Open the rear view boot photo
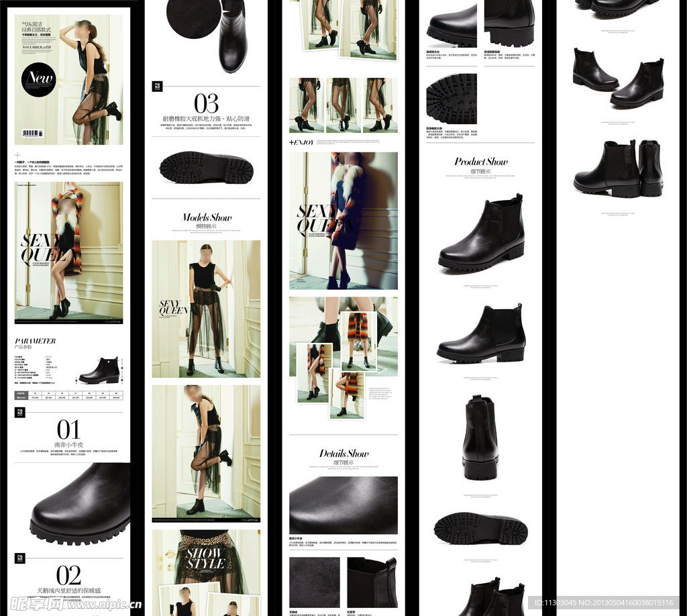The width and height of the screenshot is (687, 616). tap(480, 438)
